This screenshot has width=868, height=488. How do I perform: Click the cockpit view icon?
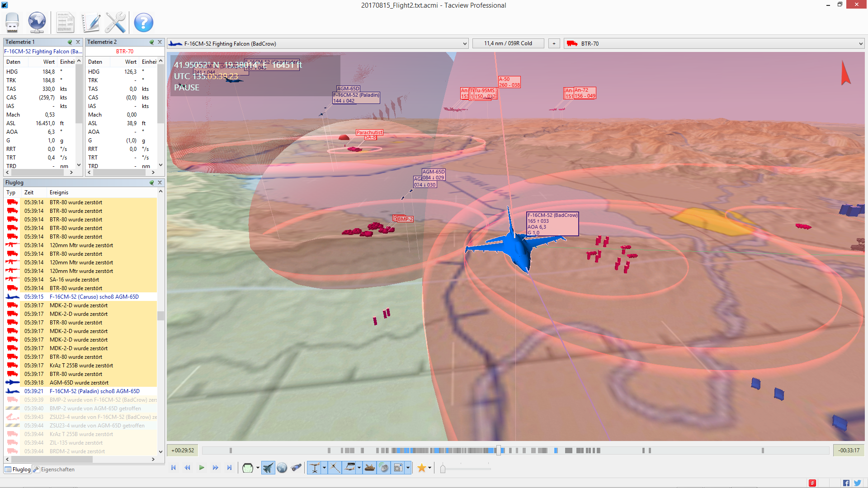(x=248, y=468)
